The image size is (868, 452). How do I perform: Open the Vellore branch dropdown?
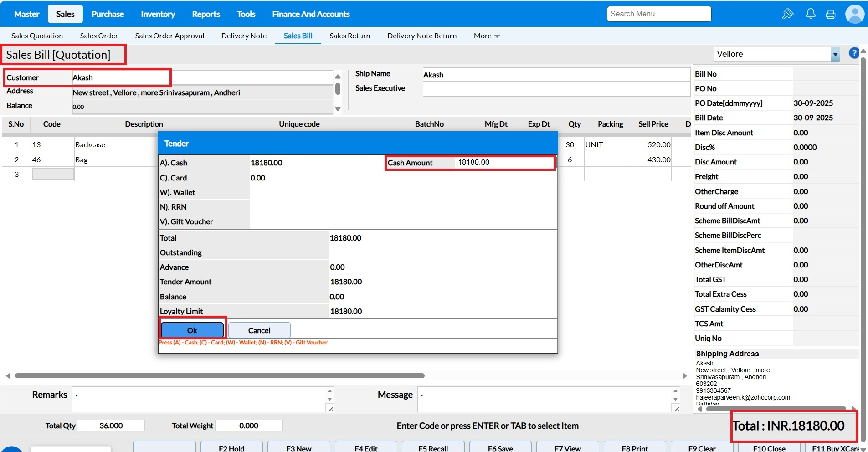835,54
